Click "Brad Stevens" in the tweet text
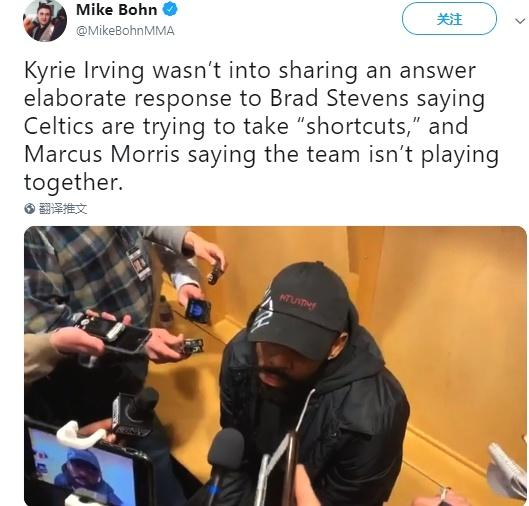The width and height of the screenshot is (529, 506). point(339,99)
